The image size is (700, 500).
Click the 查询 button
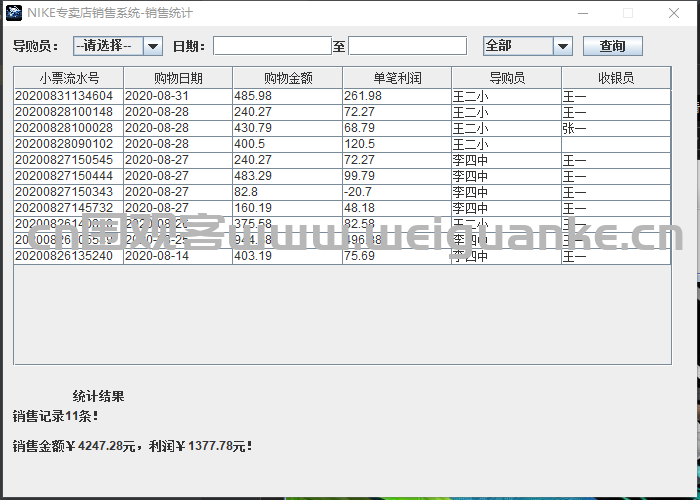[x=613, y=46]
